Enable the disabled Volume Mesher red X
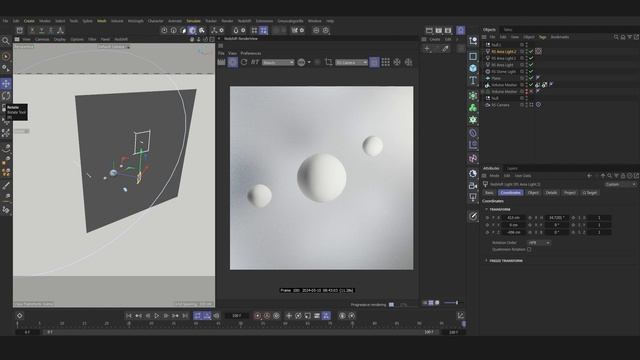 (531, 91)
